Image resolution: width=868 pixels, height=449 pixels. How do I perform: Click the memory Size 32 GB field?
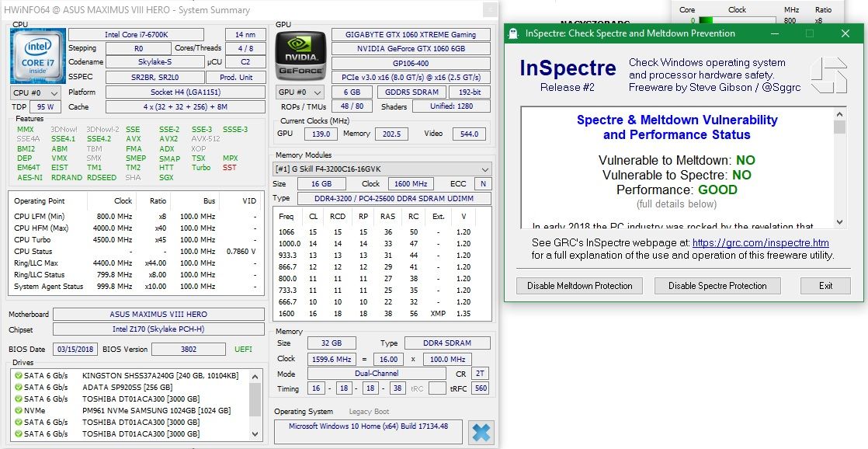tap(332, 343)
